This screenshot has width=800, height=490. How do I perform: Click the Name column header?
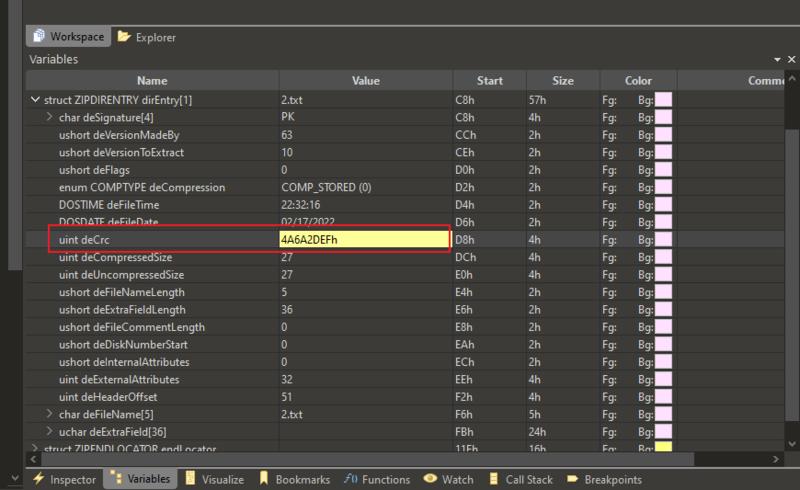coord(152,81)
